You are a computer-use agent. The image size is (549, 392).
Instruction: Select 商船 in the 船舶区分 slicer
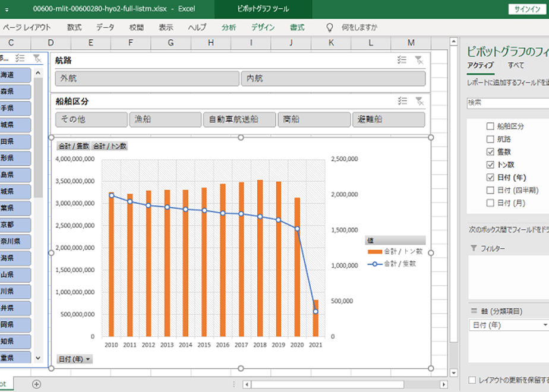tap(314, 119)
